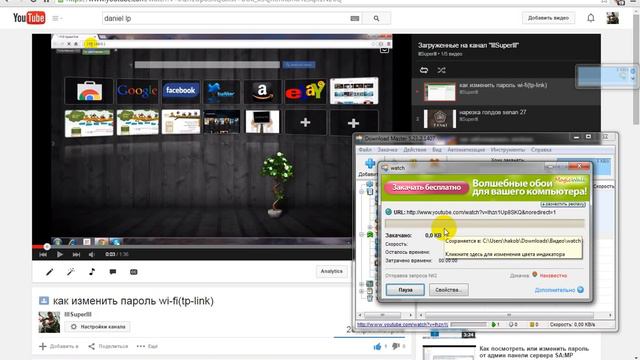Open the YouTube guide hamburger menu
Image resolution: width=640 pixels, height=360 pixels.
(56, 18)
